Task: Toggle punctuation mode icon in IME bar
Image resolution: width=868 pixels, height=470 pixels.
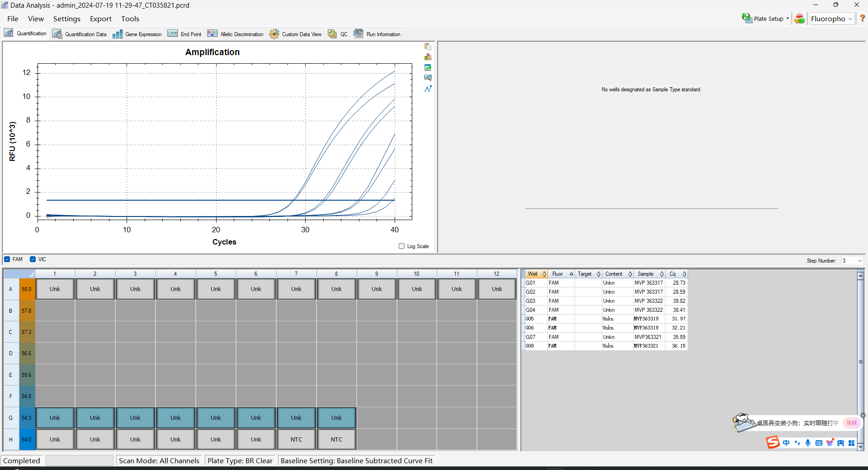Action: coord(797,443)
